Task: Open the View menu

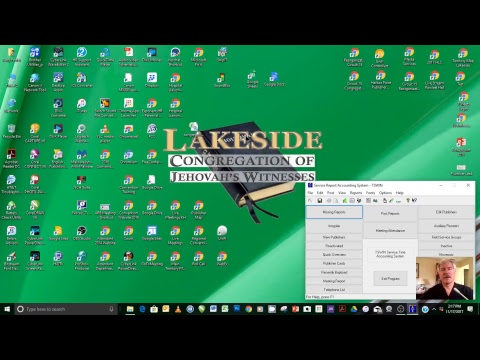Action: click(x=342, y=193)
